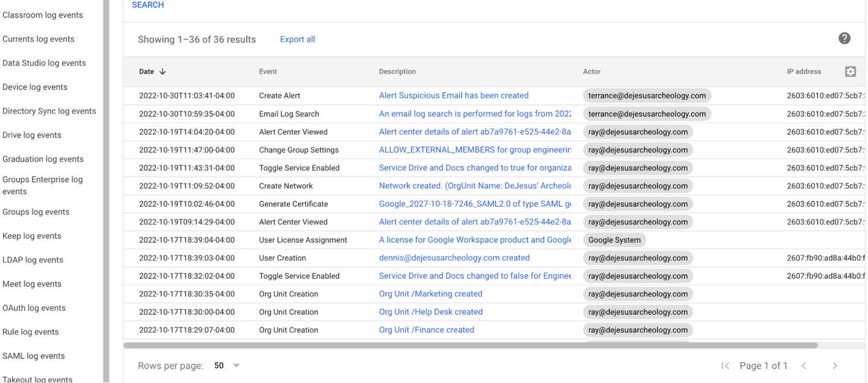This screenshot has height=383, width=868.
Task: Open Drive log events in sidebar
Action: (x=32, y=135)
